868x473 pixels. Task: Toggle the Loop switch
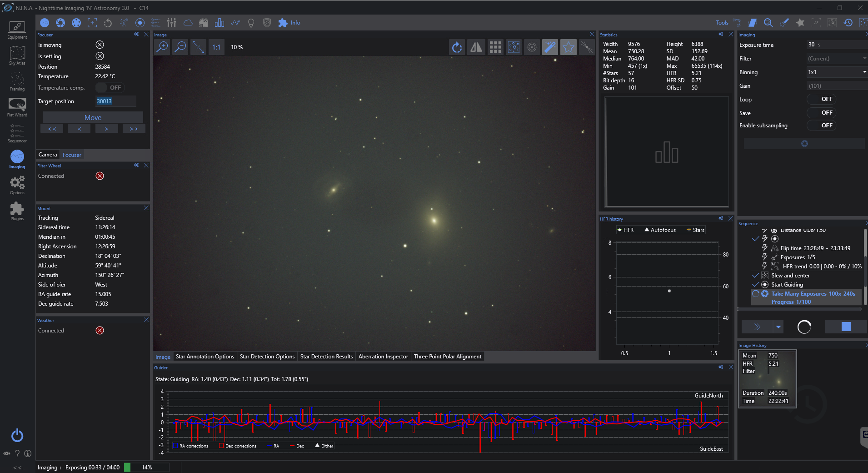coord(822,99)
